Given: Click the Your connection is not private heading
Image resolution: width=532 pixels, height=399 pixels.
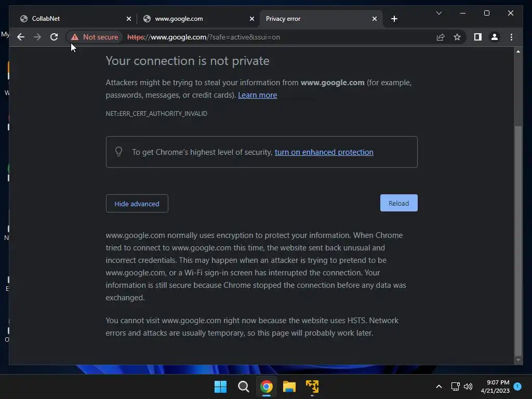Looking at the screenshot, I should tap(187, 61).
